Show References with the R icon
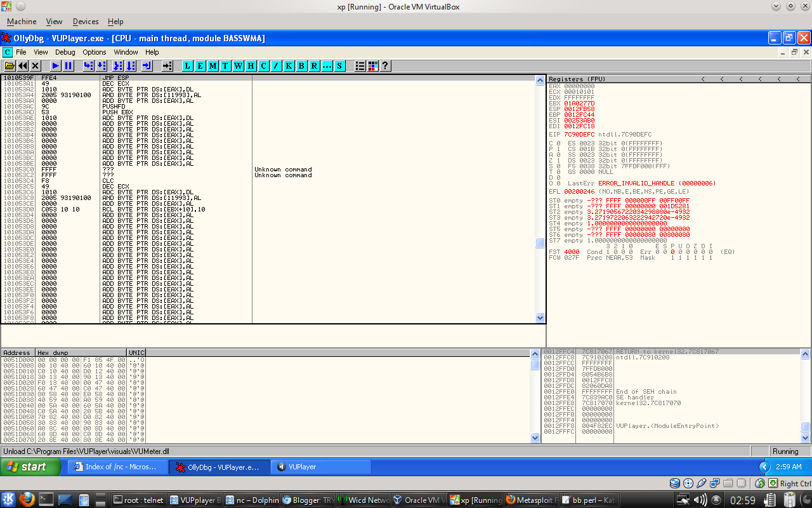Viewport: 812px width, 508px height. (x=315, y=65)
